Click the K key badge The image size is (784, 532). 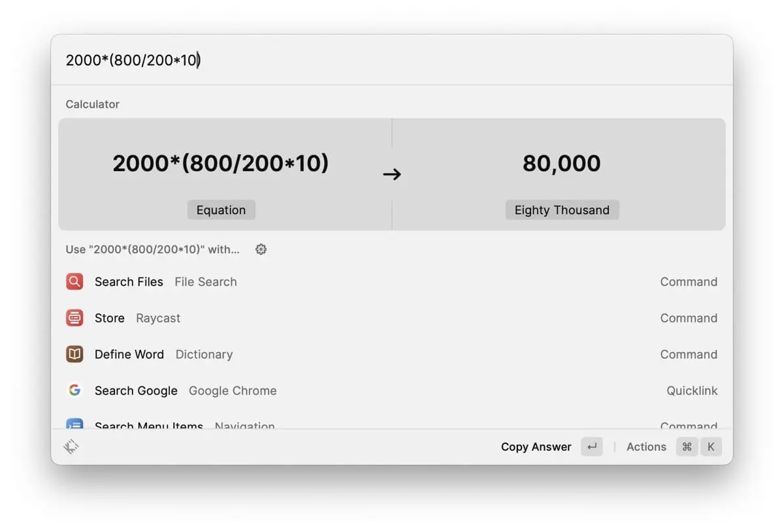(x=711, y=447)
